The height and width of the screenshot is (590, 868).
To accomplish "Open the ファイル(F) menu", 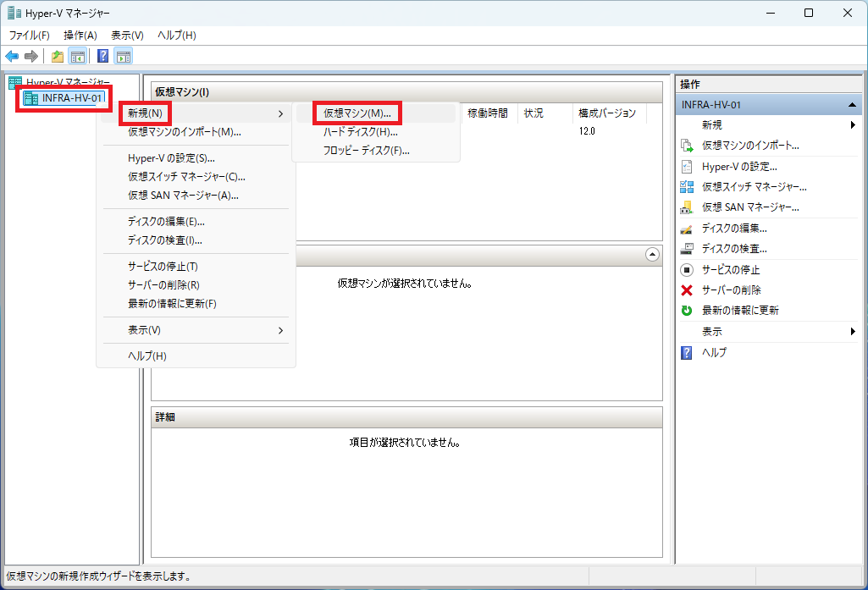I will (30, 36).
